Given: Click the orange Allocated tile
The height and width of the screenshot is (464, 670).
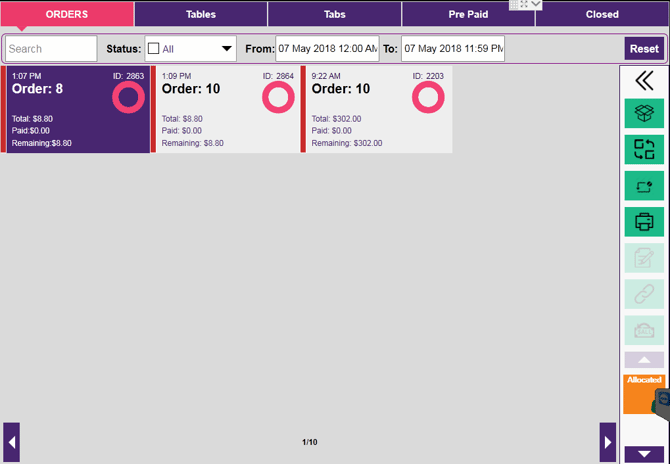Looking at the screenshot, I should coord(644,394).
